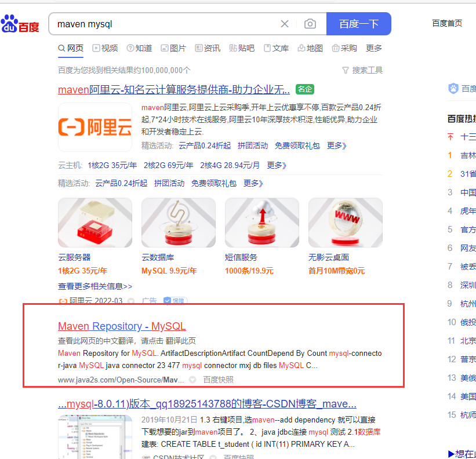The height and width of the screenshot is (459, 476).
Task: Click 更多》 in lower 精选活动 row
Action: point(253,183)
